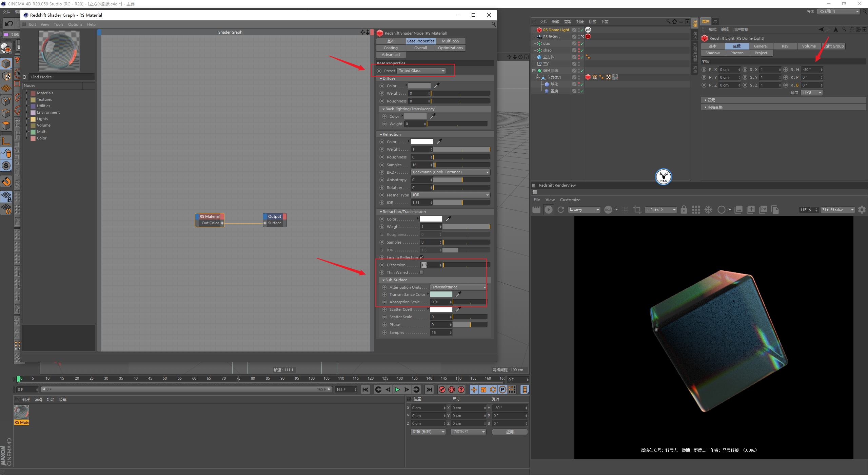The image size is (868, 475).
Task: Open the Beauty AOV dropdown in RenderView
Action: (584, 210)
